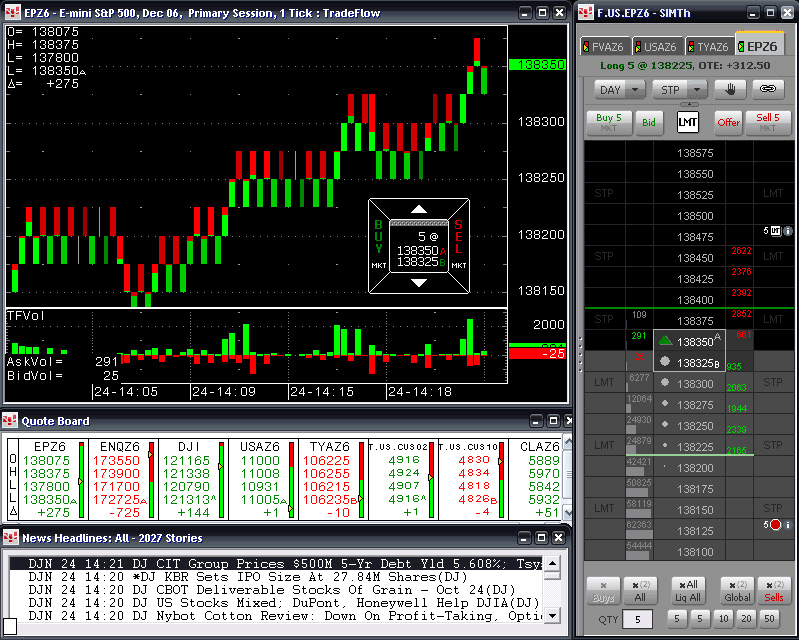
Task: Click the traffic light icon on TYAZ6 tab
Action: pyautogui.click(x=691, y=47)
